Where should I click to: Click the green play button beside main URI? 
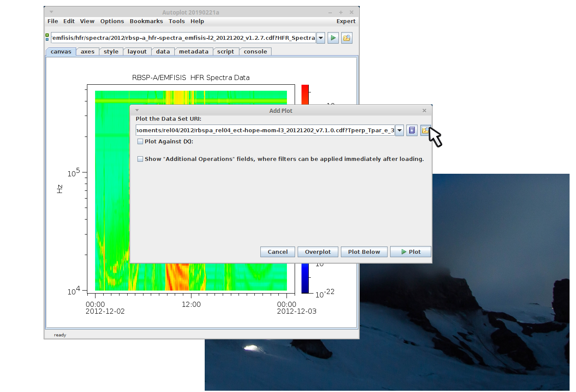click(333, 38)
